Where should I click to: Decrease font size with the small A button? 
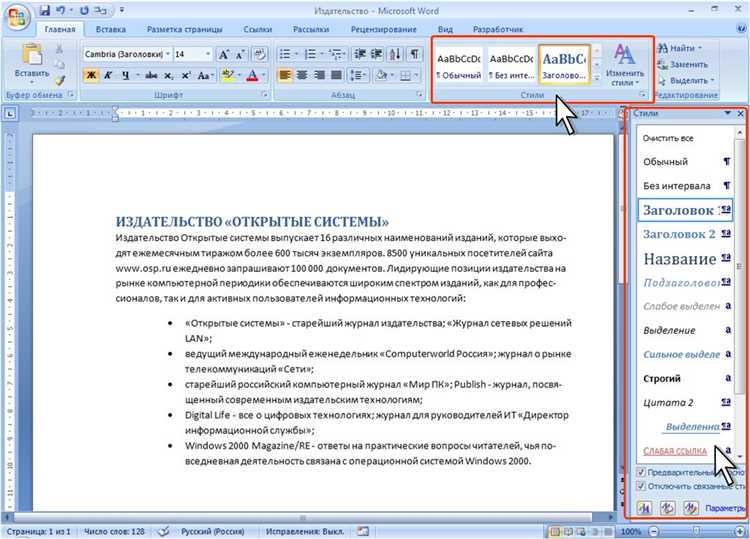tap(240, 55)
